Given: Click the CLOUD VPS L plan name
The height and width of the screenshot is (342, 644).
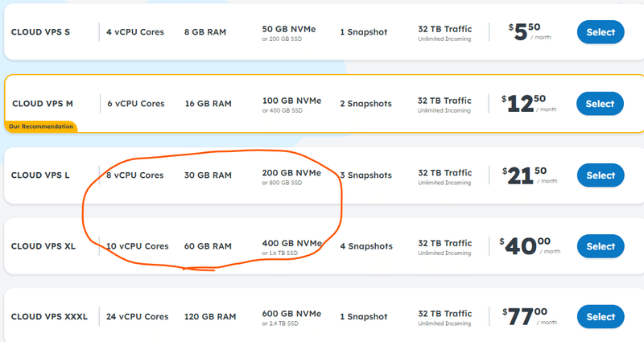Looking at the screenshot, I should pyautogui.click(x=40, y=175).
